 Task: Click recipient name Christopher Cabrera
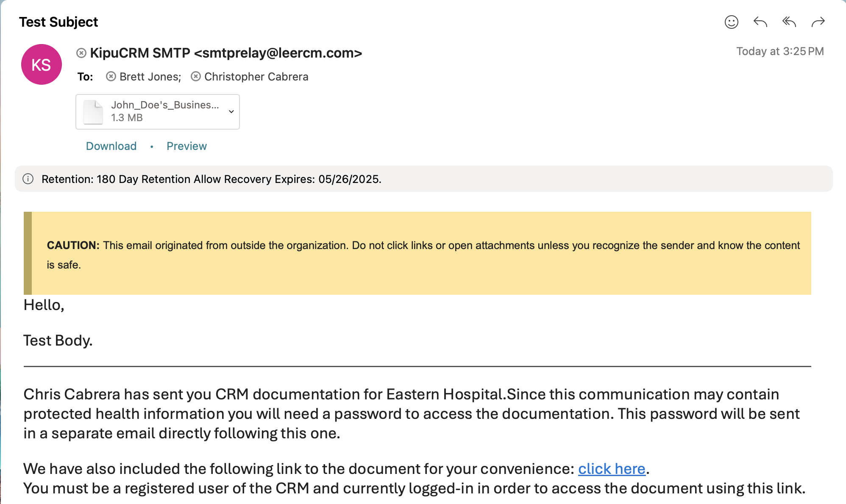pos(256,77)
